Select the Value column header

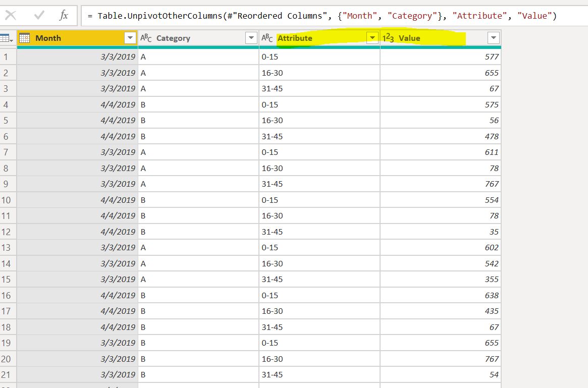pyautogui.click(x=441, y=38)
